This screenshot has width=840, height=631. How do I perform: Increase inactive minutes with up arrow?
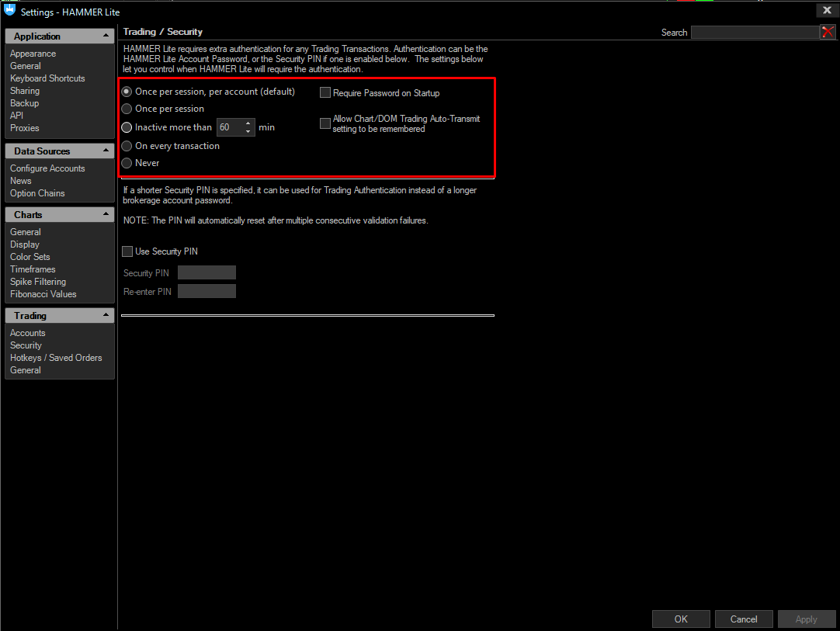tap(248, 123)
